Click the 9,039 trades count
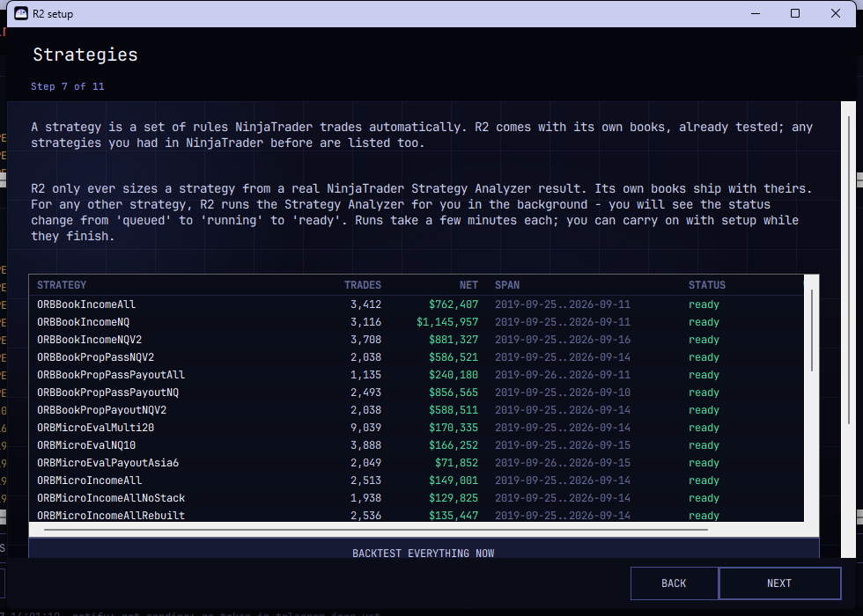This screenshot has width=863, height=616. click(366, 428)
